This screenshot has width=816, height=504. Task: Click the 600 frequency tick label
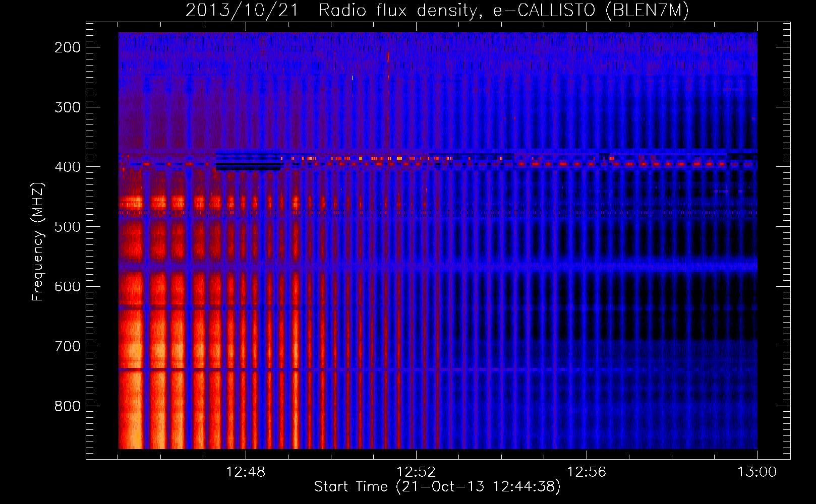tap(68, 286)
